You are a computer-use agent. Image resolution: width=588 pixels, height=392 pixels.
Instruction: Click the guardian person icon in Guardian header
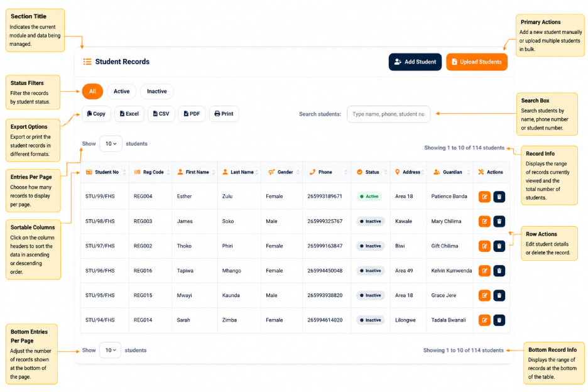(x=437, y=172)
